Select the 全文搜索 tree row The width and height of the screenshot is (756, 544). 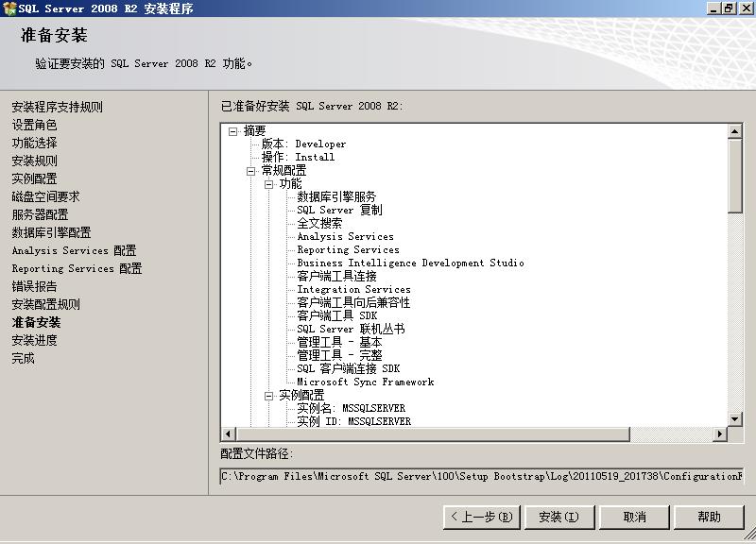(319, 223)
